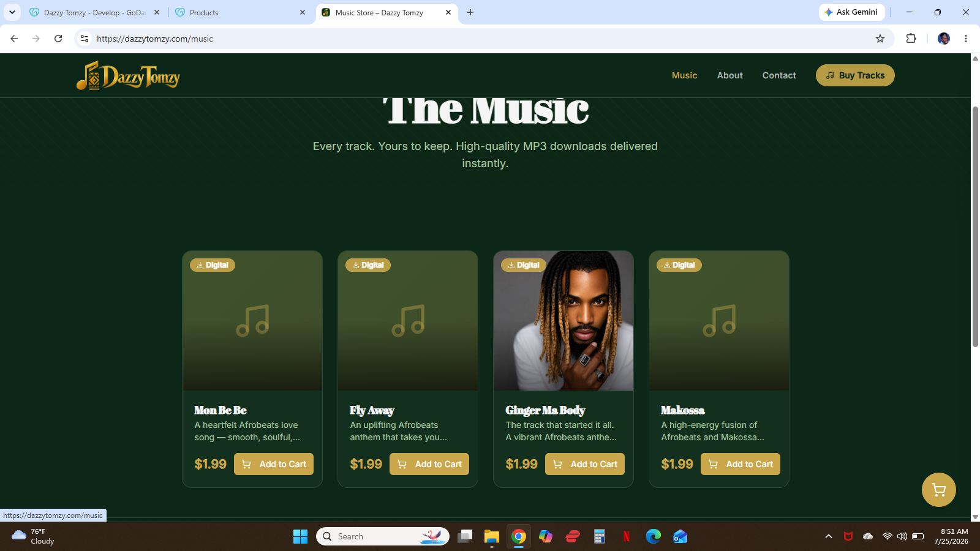The height and width of the screenshot is (551, 980).
Task: Go back to the previous page
Action: tap(14, 39)
